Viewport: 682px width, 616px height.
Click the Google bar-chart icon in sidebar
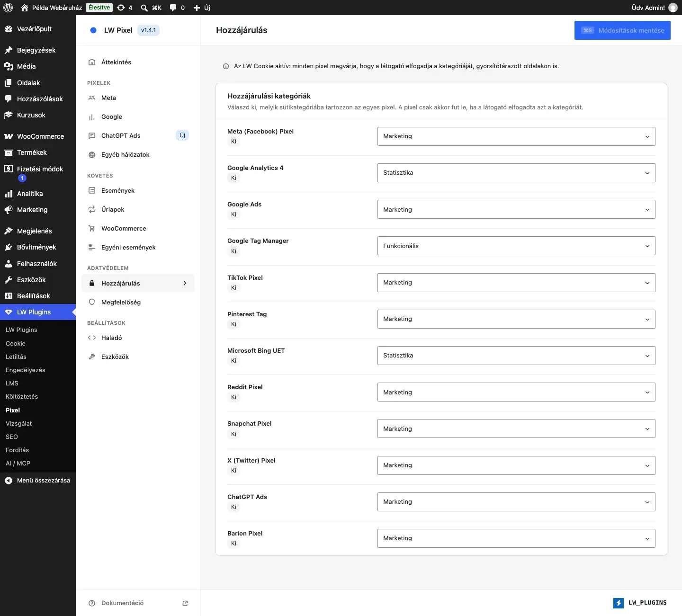click(92, 117)
